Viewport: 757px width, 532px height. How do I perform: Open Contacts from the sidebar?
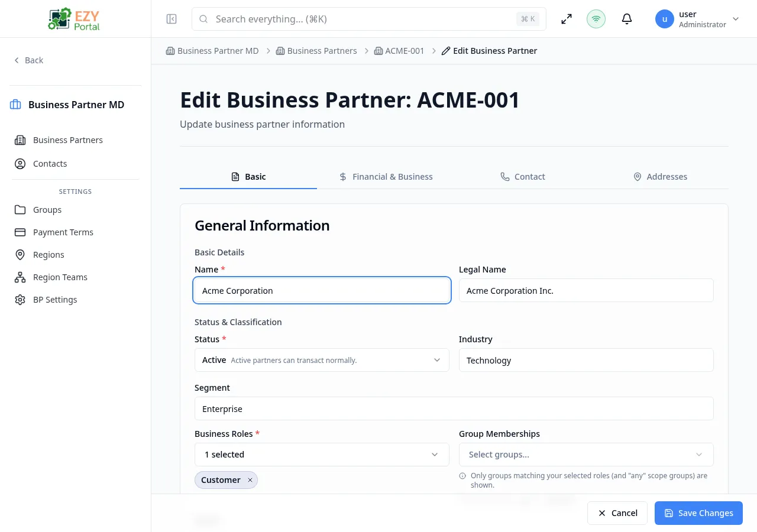50,163
